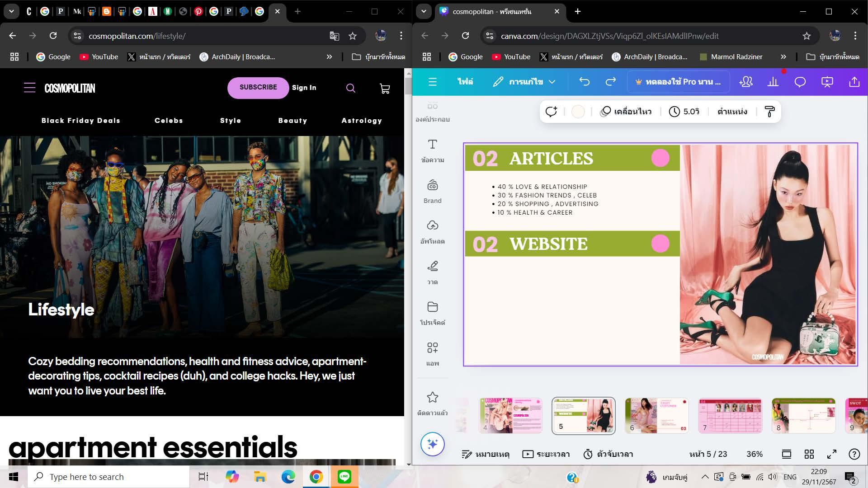Open the Astrology section on Cosmopolitan
The height and width of the screenshot is (488, 868).
pyautogui.click(x=361, y=121)
